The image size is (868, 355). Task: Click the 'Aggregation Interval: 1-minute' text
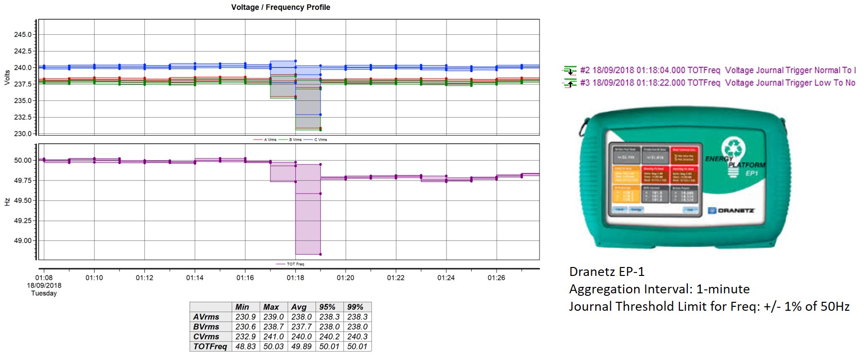(x=659, y=289)
